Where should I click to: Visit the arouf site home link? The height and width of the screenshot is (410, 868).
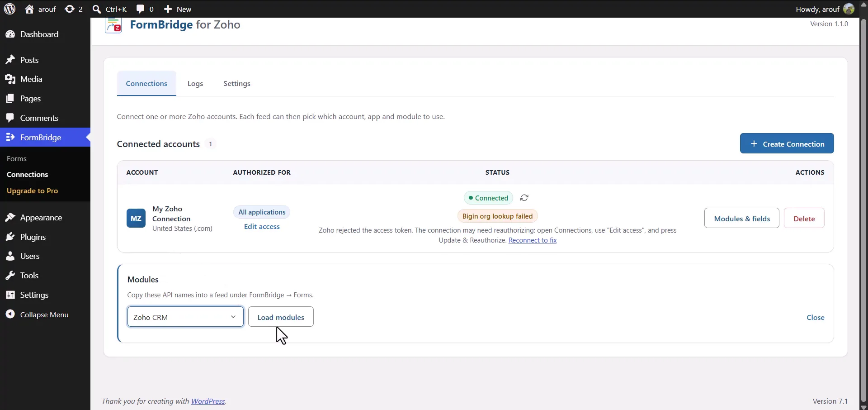click(41, 9)
